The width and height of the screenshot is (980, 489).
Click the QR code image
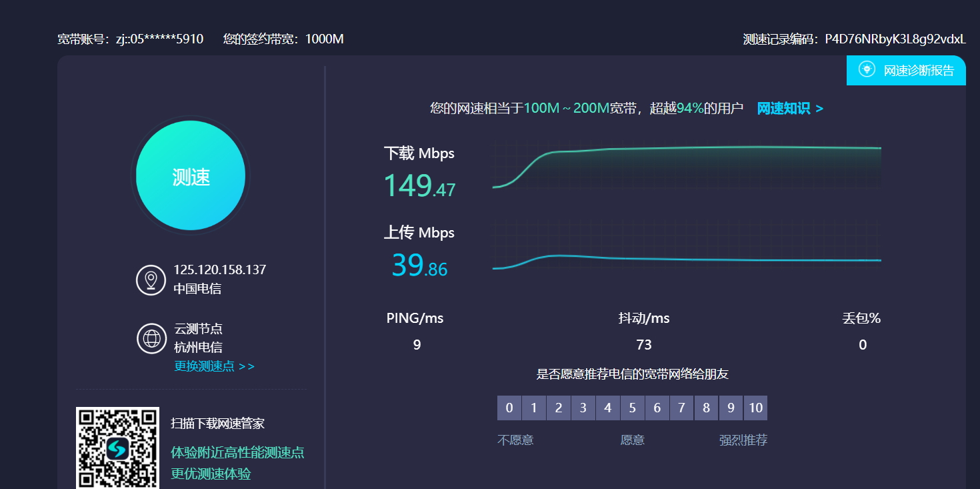(x=117, y=448)
